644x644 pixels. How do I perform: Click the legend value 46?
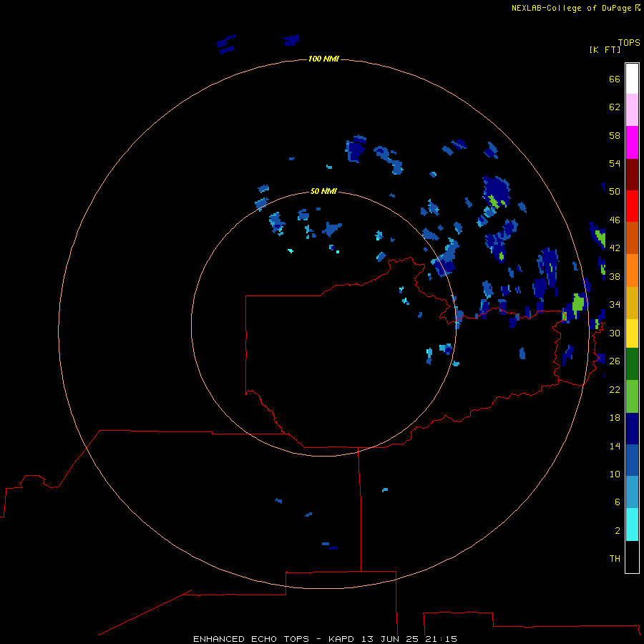[x=615, y=220]
